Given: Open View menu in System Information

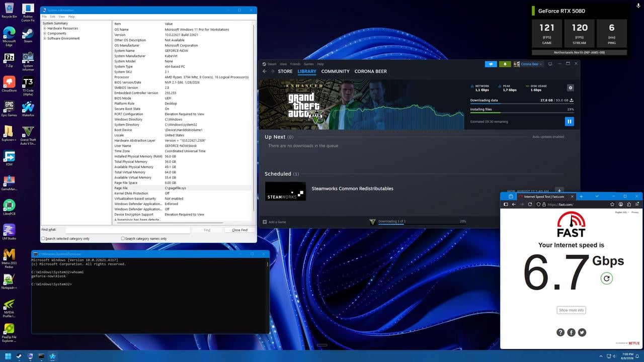Looking at the screenshot, I should point(61,17).
